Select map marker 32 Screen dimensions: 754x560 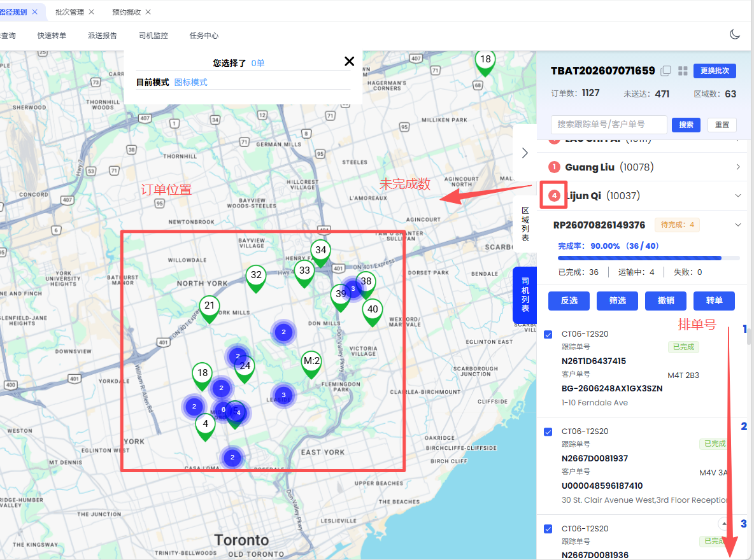coord(256,277)
